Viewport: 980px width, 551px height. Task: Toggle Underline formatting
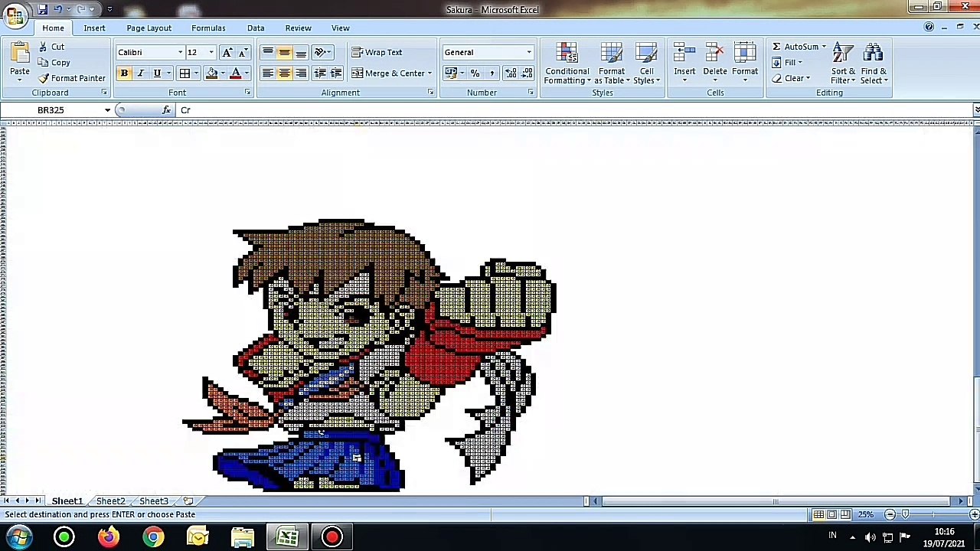click(x=157, y=73)
